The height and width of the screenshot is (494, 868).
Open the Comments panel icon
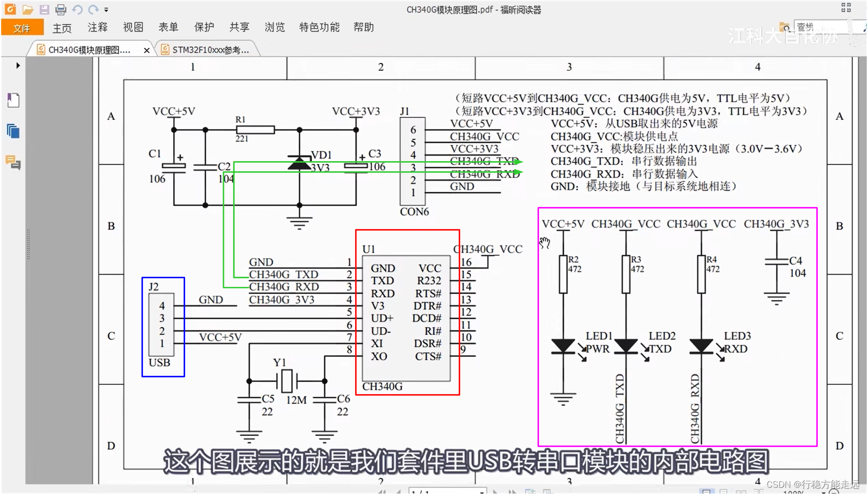pos(13,162)
